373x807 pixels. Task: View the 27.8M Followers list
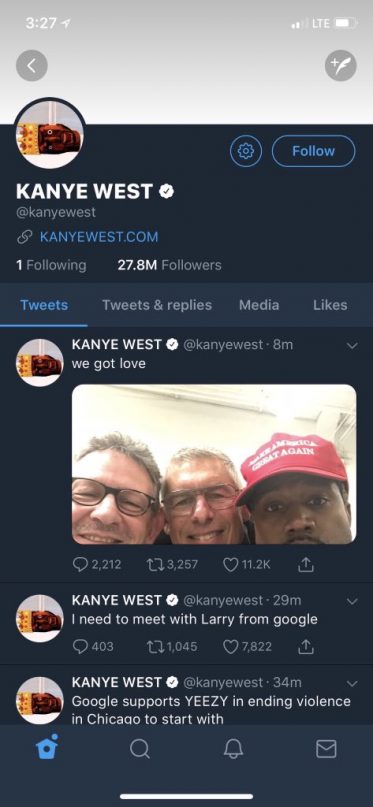(169, 265)
